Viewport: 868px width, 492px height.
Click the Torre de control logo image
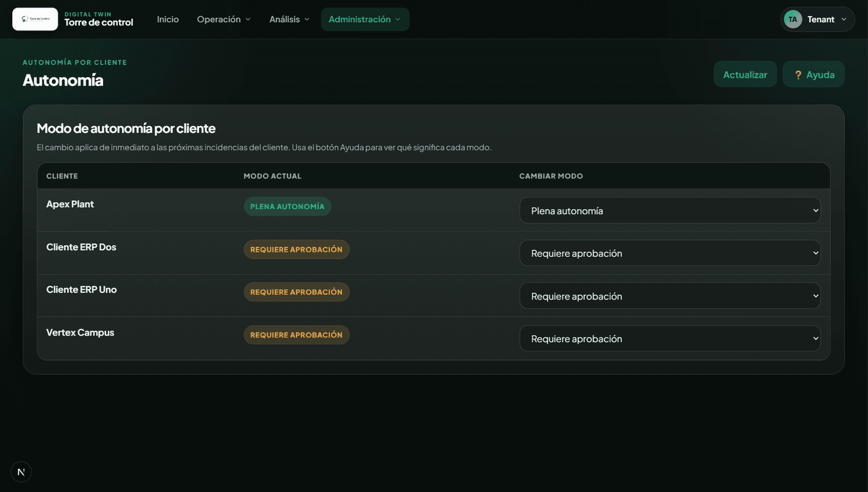tap(35, 19)
